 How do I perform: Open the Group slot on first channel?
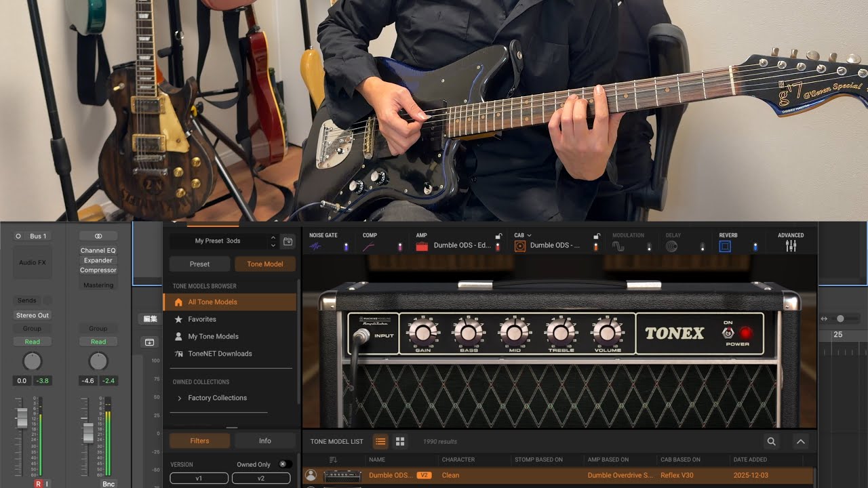(x=33, y=329)
